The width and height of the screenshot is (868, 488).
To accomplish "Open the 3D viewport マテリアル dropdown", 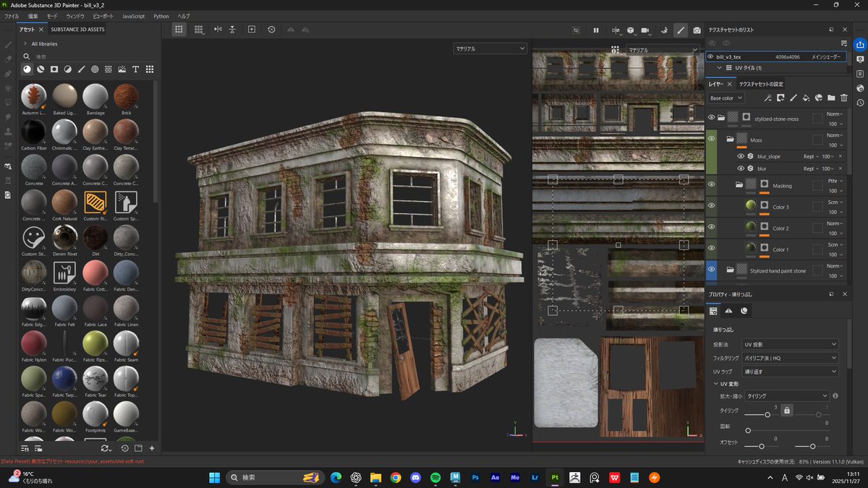I will coord(490,48).
